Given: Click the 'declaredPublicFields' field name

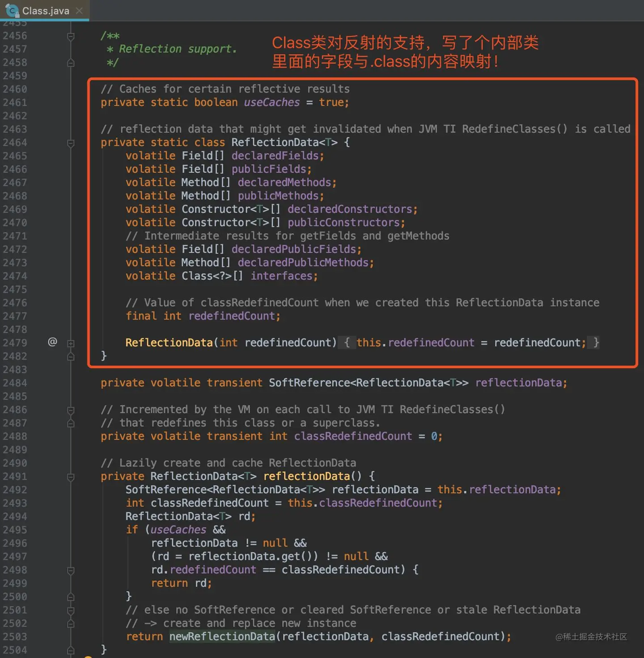Looking at the screenshot, I should click(x=294, y=249).
